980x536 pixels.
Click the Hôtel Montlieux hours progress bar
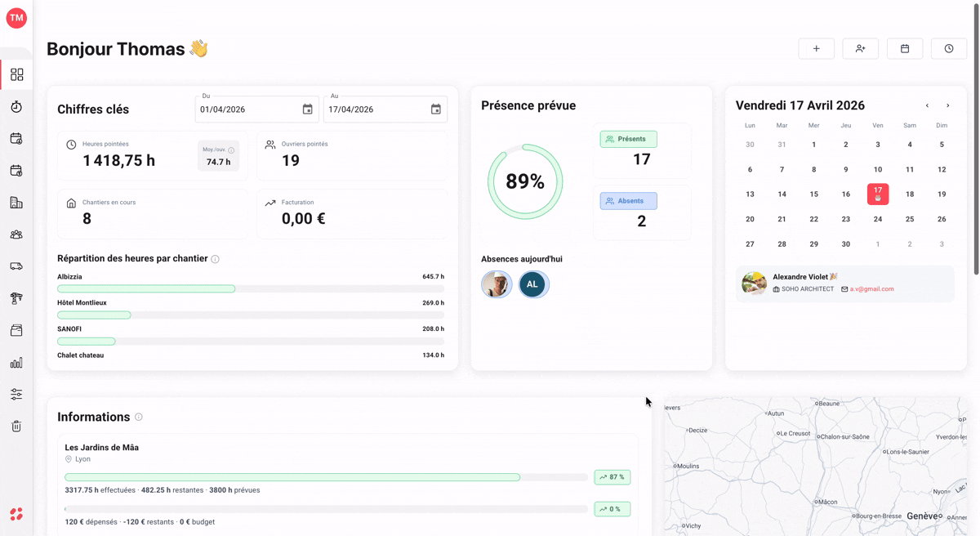(x=251, y=315)
